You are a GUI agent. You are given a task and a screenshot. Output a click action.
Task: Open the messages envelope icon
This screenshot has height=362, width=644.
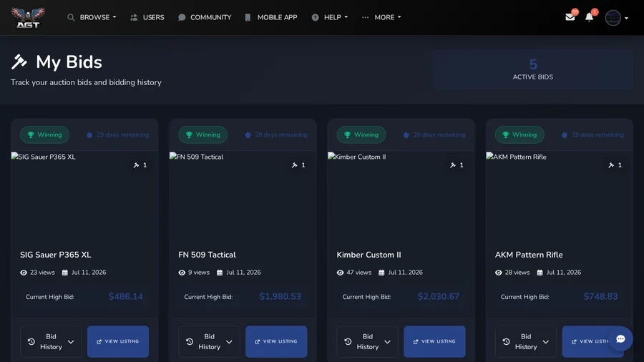pyautogui.click(x=570, y=17)
